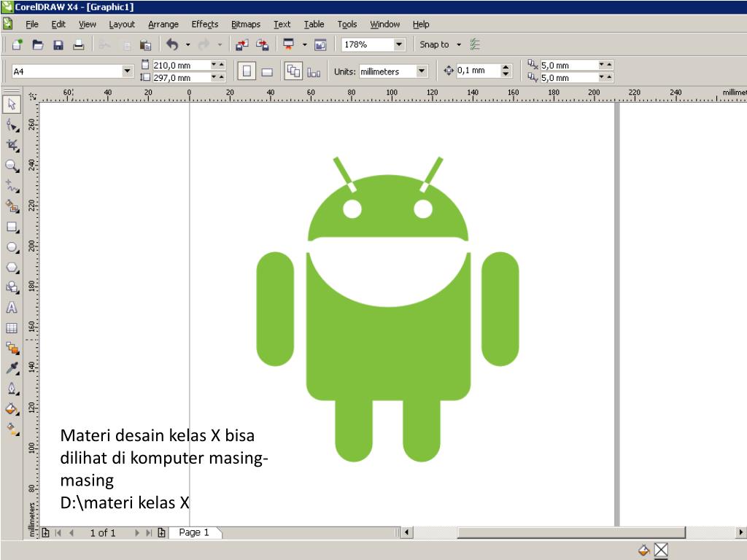Open the paper size A4 dropdown

point(127,71)
